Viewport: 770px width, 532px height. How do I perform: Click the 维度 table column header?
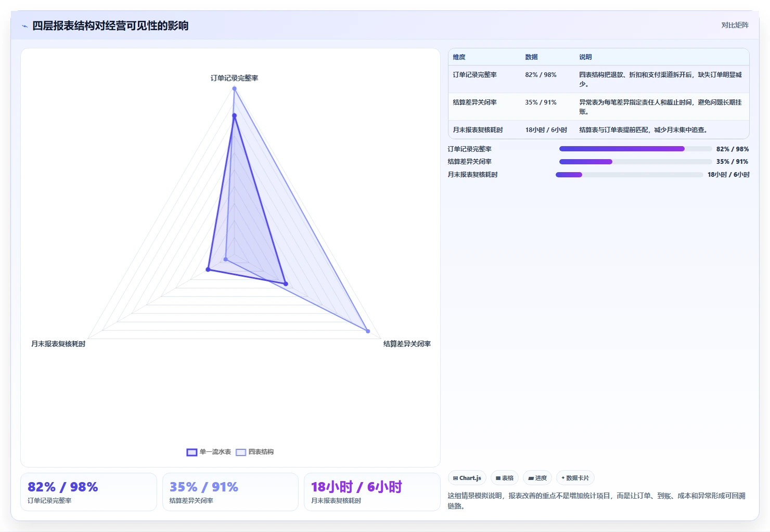click(x=459, y=57)
